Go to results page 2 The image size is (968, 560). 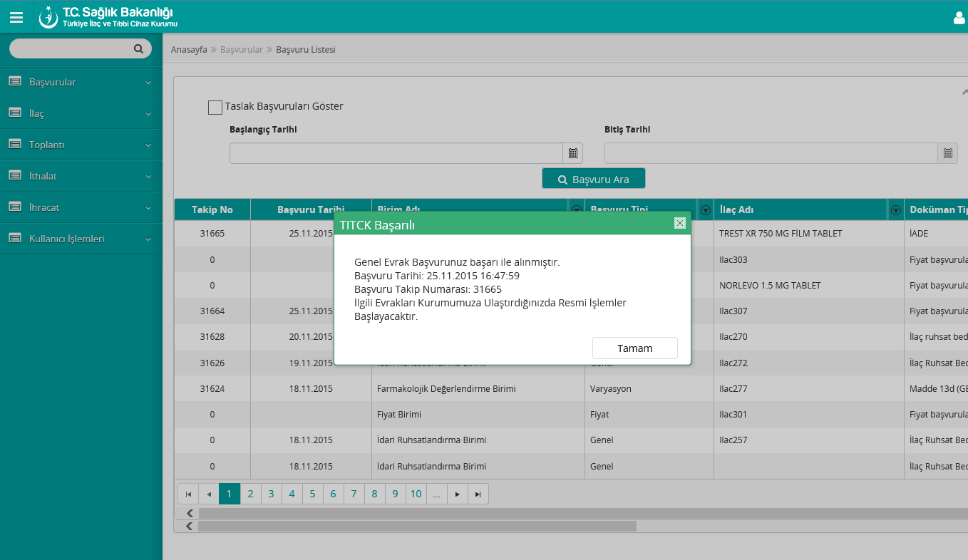(x=250, y=494)
